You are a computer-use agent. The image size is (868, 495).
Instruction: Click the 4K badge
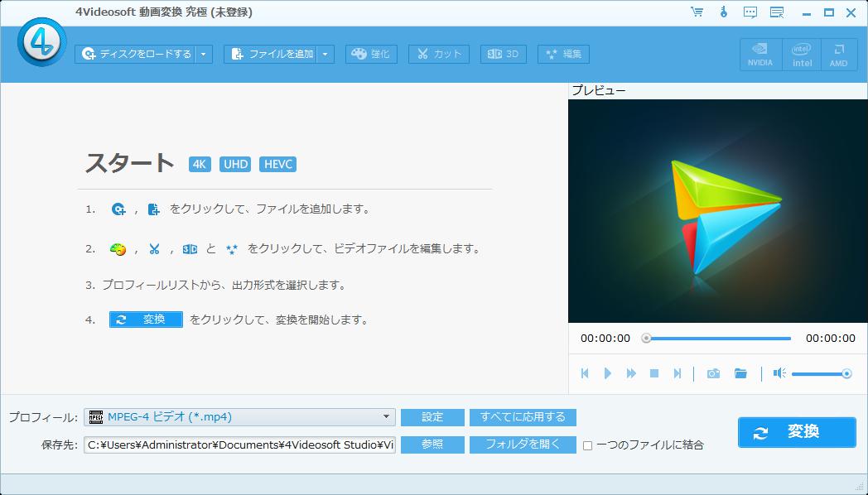pos(200,164)
